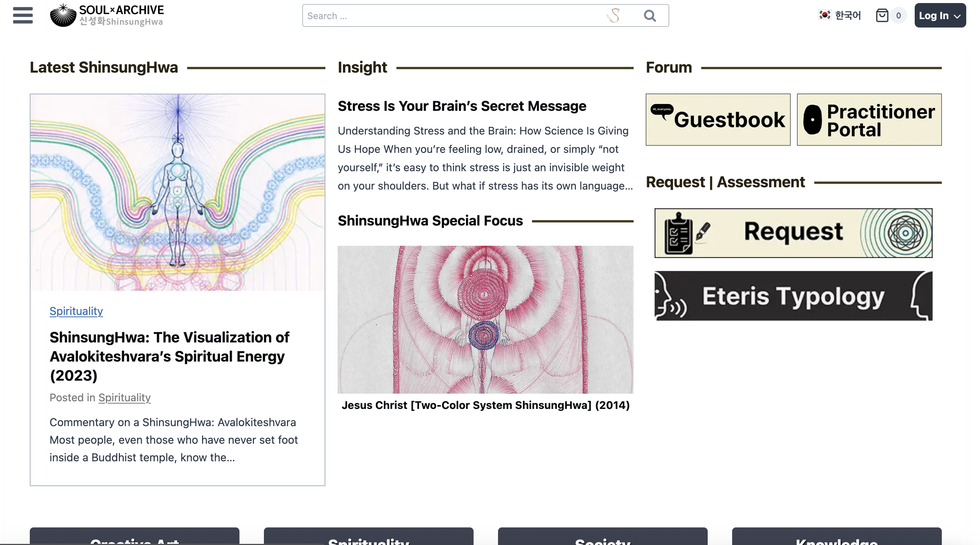
Task: Open the Avalokiteshvara ShinsungHwa artwork thumbnail
Action: pos(178,192)
